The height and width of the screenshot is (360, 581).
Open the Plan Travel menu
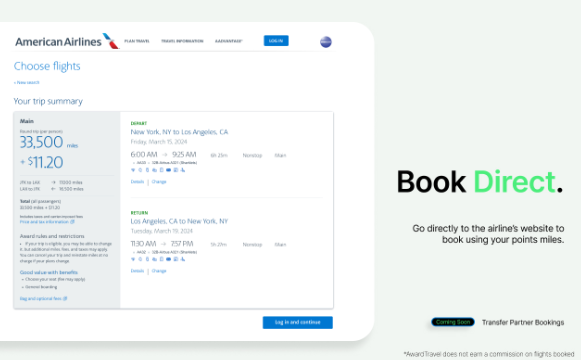point(137,41)
